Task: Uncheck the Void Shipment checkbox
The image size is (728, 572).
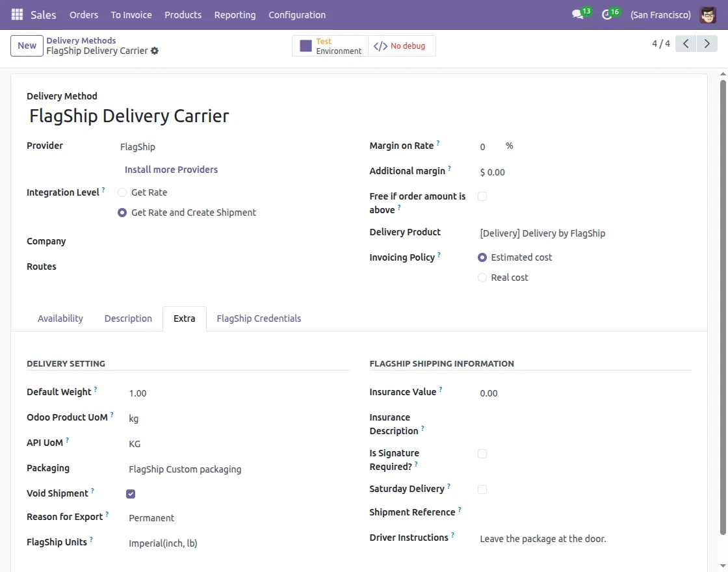Action: pos(131,493)
